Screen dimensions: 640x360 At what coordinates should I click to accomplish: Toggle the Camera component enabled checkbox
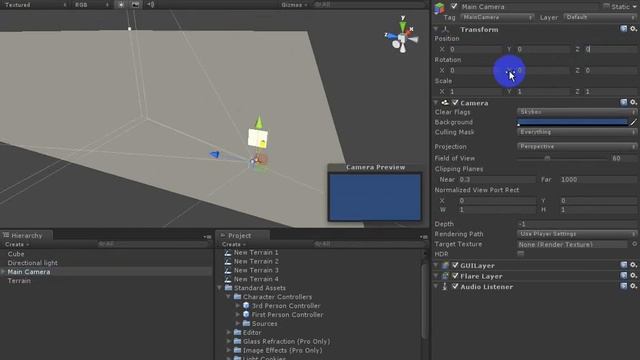point(455,102)
